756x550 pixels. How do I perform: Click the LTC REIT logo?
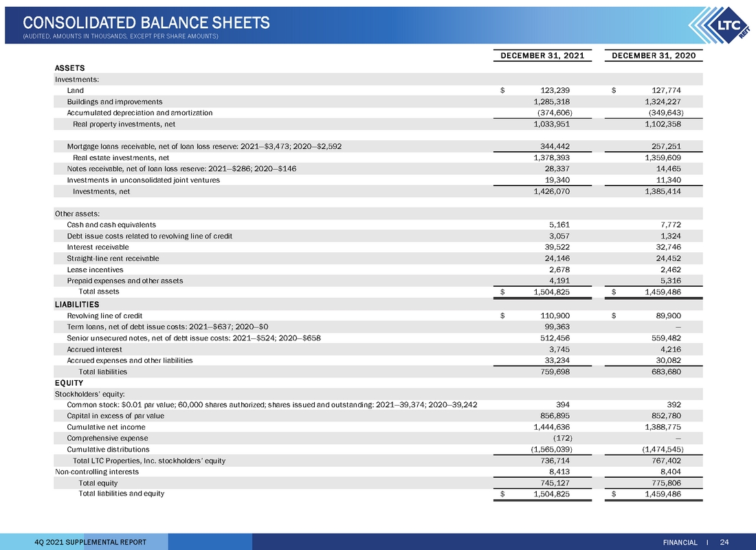point(720,25)
